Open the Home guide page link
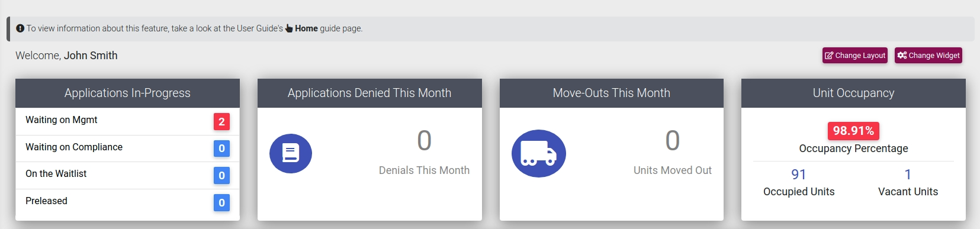980x229 pixels. click(x=306, y=28)
